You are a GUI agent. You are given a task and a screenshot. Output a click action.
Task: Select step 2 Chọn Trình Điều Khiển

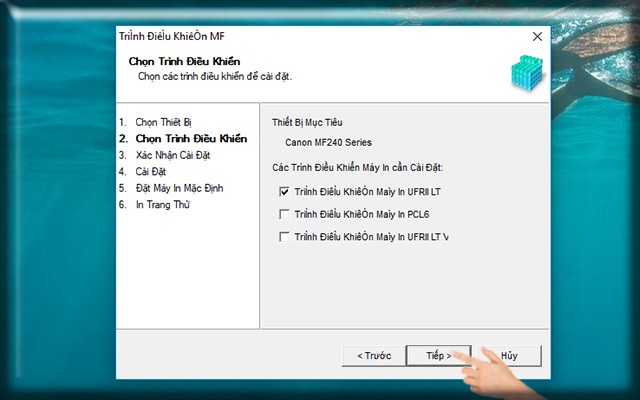tap(183, 139)
